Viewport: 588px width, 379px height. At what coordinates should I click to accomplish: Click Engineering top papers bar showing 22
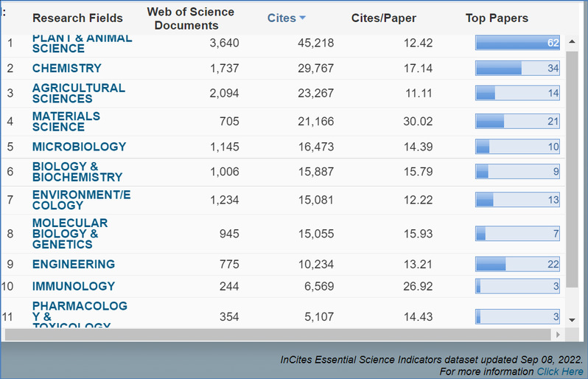(517, 264)
